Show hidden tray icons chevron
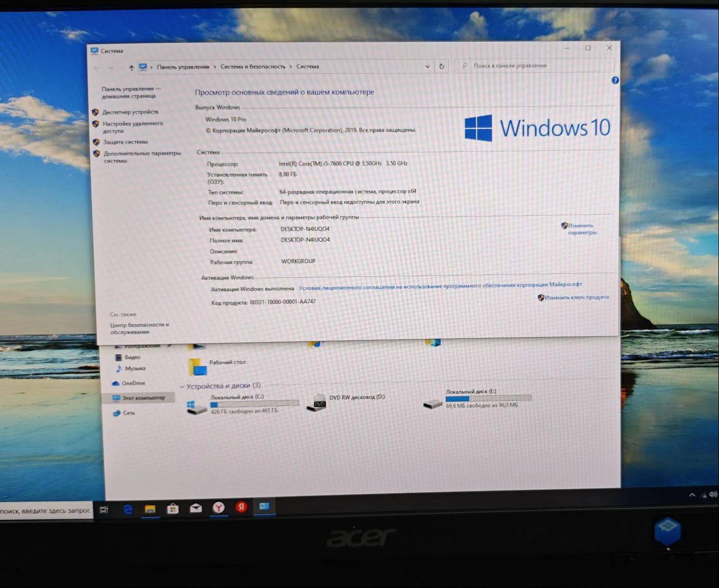Screen dimensions: 719x588 tap(692, 495)
